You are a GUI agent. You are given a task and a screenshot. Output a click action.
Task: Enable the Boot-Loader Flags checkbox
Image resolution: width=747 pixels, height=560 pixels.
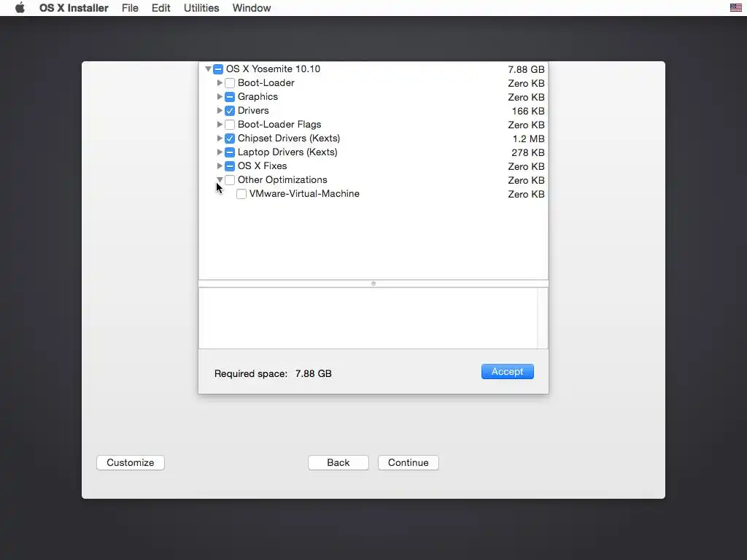tap(230, 124)
